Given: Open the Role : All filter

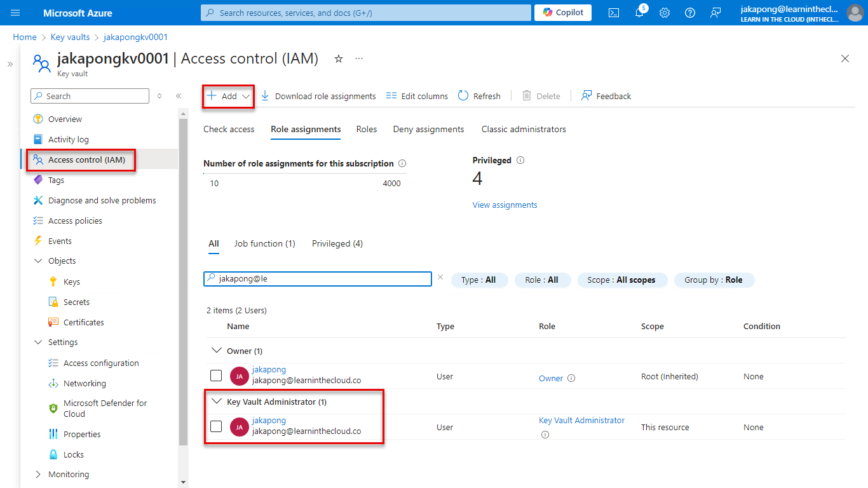Looking at the screenshot, I should pyautogui.click(x=542, y=280).
